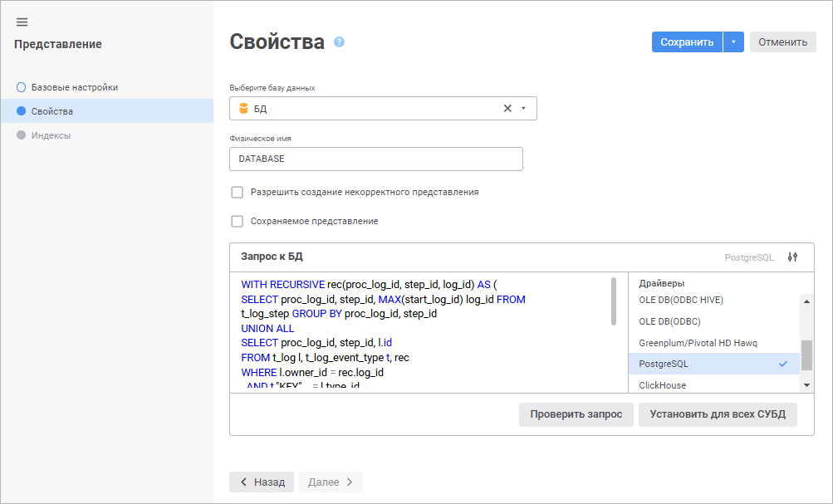This screenshot has height=504, width=833.
Task: Enable allow incorrect view creation checkbox
Action: pyautogui.click(x=238, y=193)
